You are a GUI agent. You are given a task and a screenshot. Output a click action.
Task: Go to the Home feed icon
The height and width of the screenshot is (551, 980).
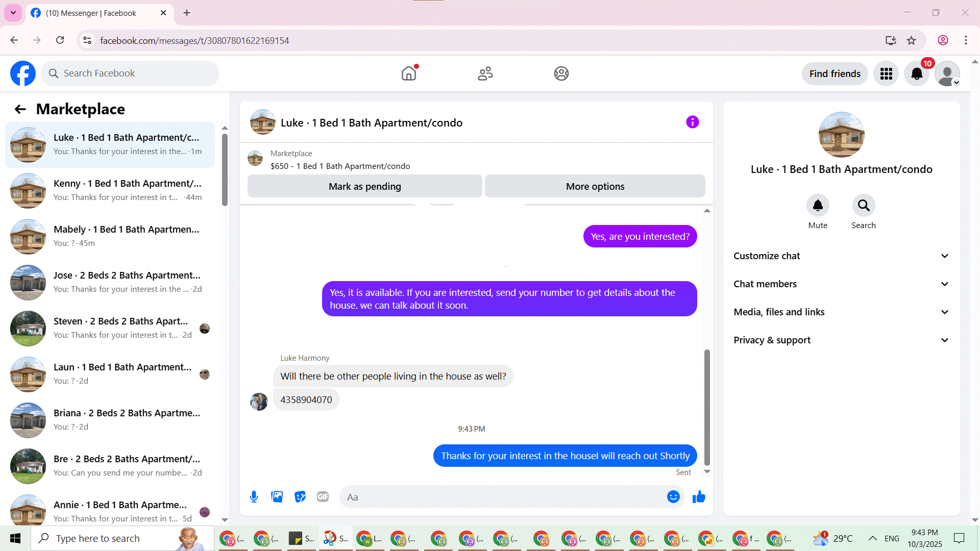[409, 73]
